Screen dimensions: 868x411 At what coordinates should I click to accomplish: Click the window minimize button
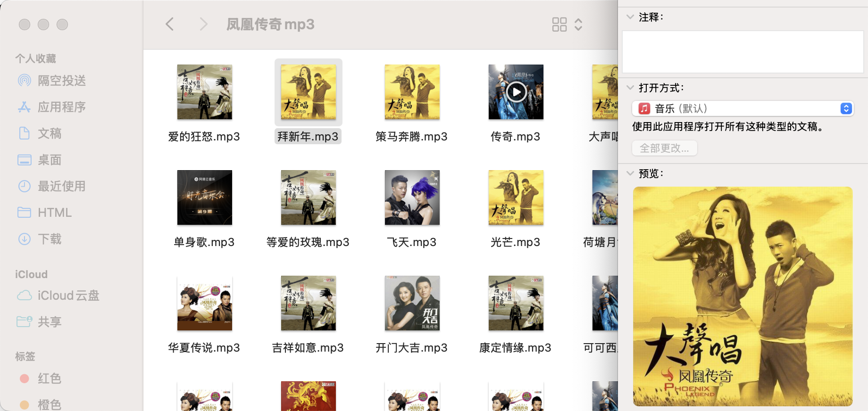tap(43, 25)
